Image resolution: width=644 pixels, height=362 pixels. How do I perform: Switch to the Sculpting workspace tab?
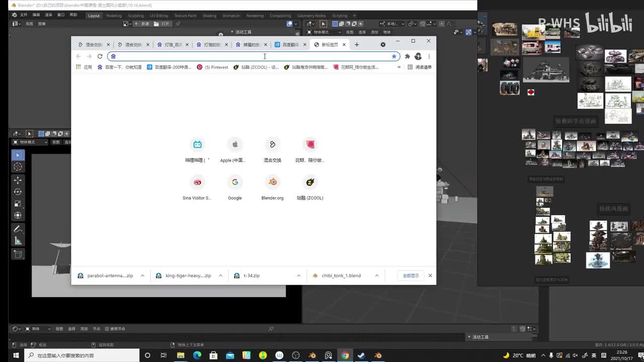[136, 16]
